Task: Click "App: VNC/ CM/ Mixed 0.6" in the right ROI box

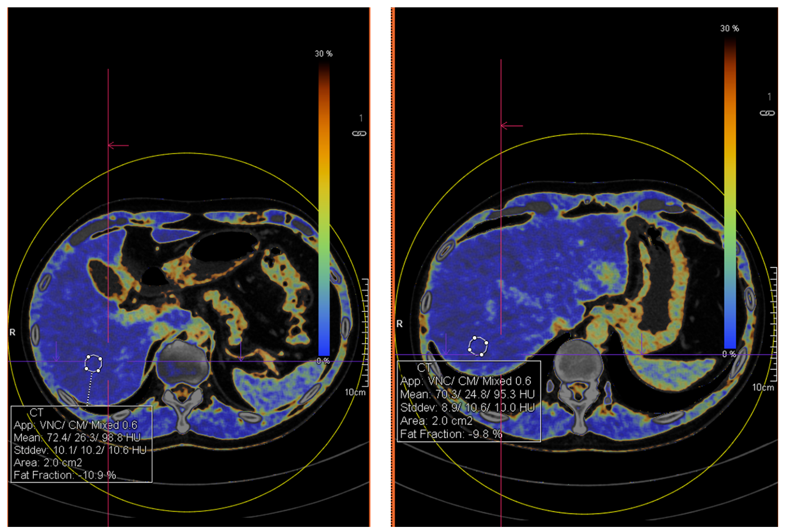Action: point(465,381)
